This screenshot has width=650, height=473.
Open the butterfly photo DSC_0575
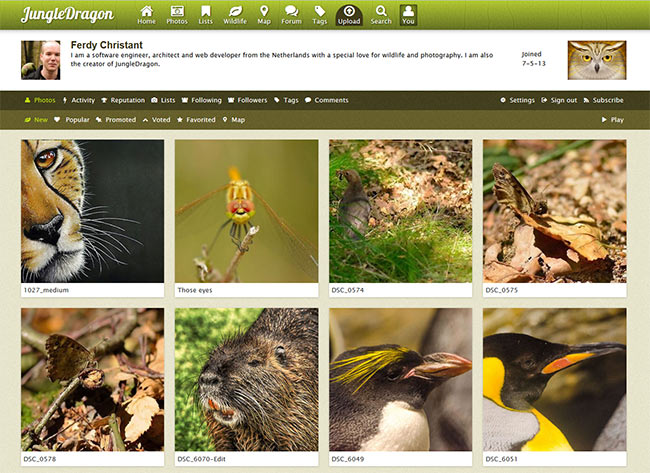555,211
